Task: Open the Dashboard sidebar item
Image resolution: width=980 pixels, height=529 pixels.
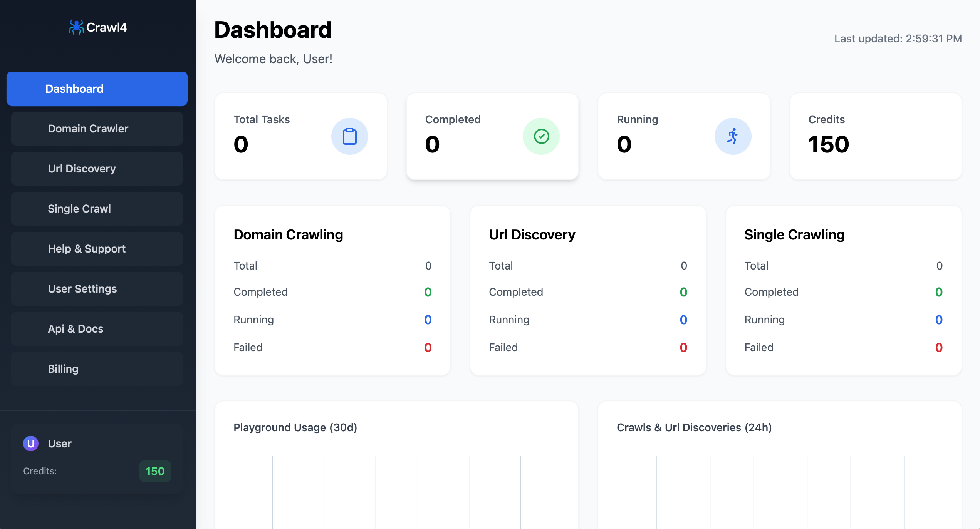Action: (97, 89)
